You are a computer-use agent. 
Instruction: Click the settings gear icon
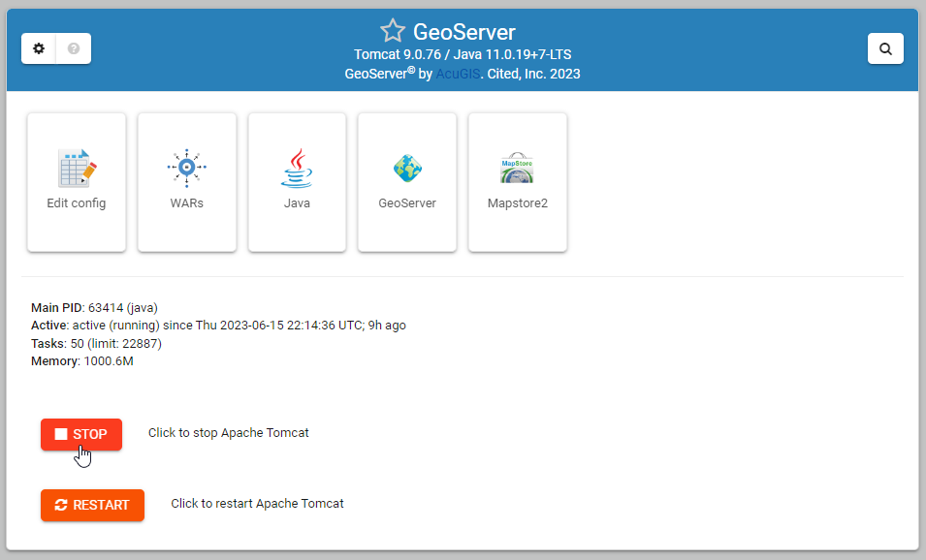tap(38, 47)
